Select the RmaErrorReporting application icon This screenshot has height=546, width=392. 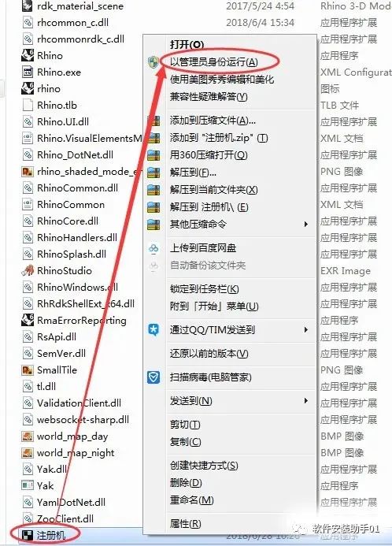pos(28,321)
